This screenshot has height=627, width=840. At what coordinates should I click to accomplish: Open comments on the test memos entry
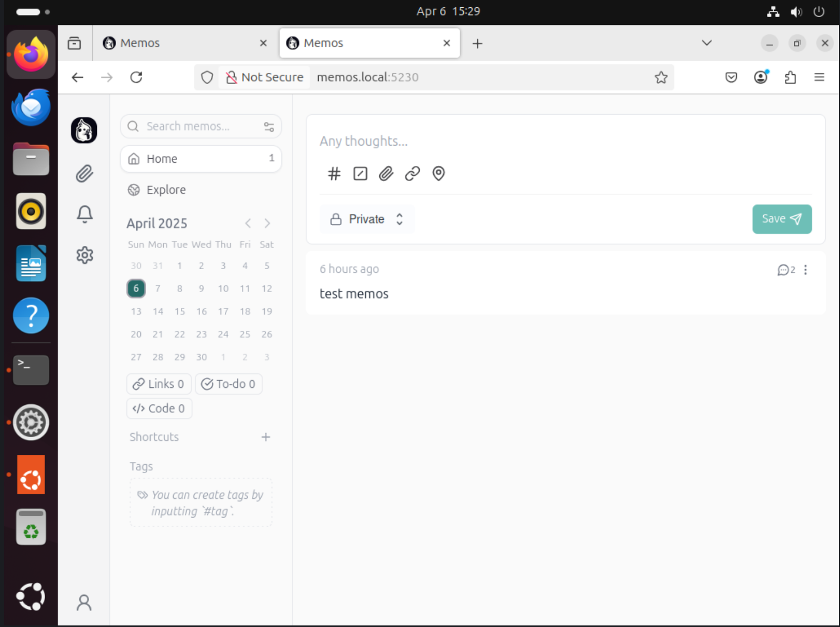[786, 270]
